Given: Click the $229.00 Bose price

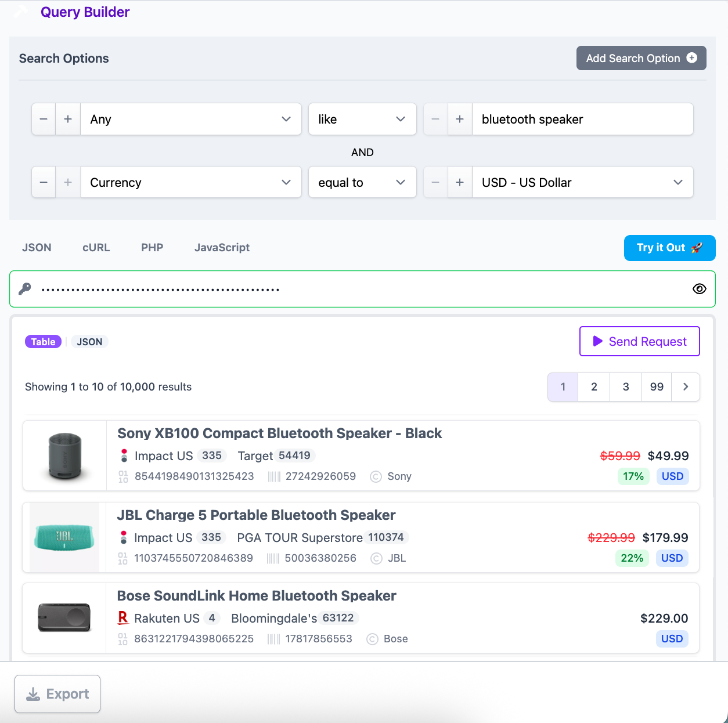Looking at the screenshot, I should click(664, 619).
